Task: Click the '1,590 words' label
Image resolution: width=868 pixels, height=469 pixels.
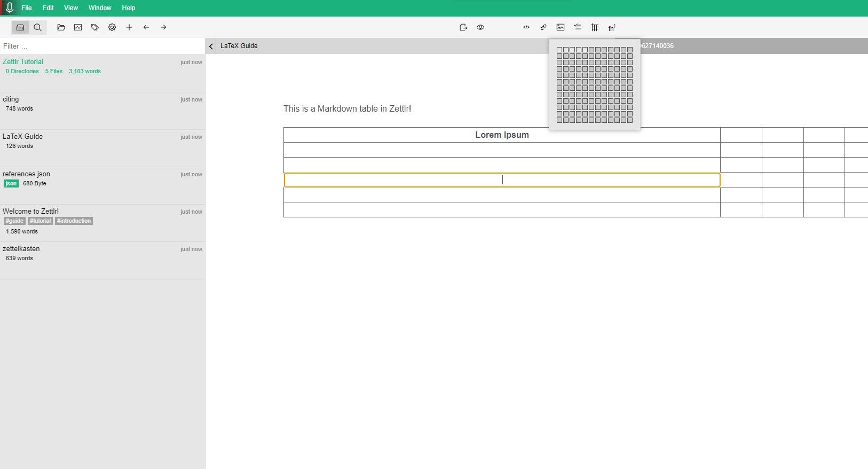Action: pos(22,231)
